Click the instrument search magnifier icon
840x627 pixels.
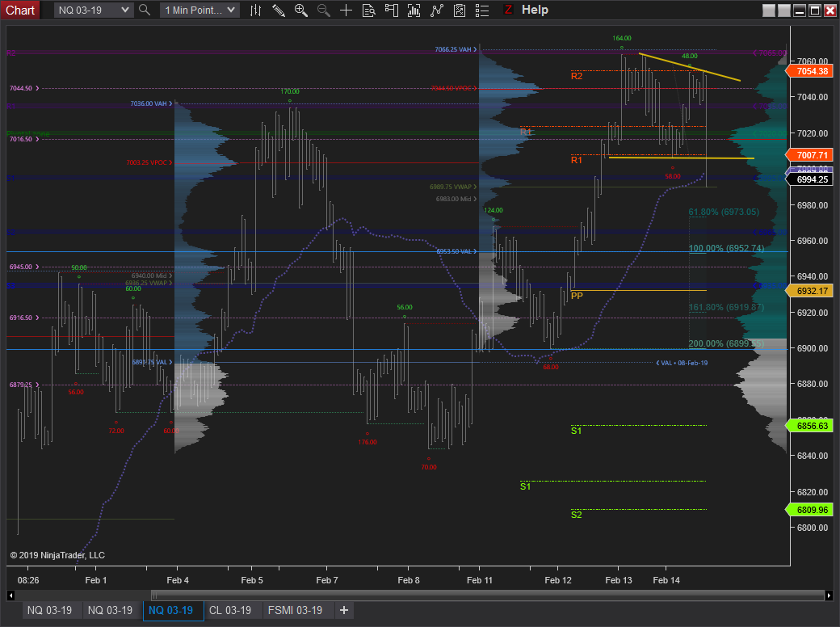tap(144, 10)
